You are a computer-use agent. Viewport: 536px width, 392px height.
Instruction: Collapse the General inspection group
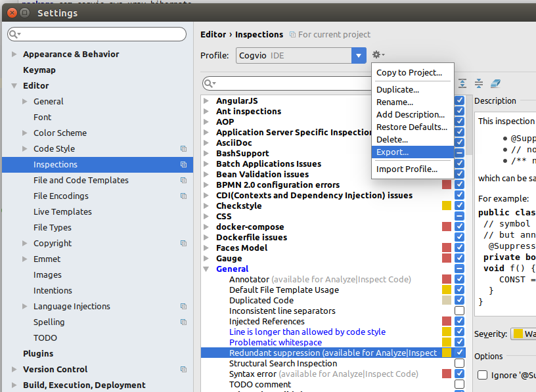(206, 269)
